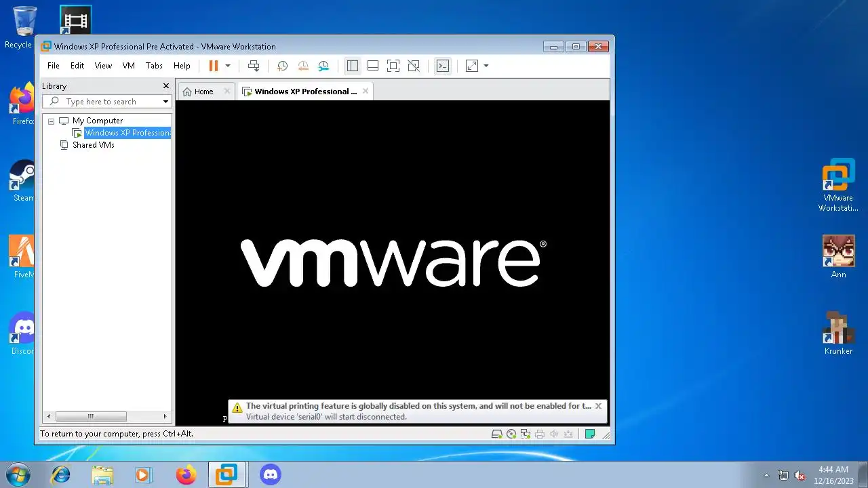Click the warning triangle icon in notification
This screenshot has height=488, width=868.
point(237,407)
